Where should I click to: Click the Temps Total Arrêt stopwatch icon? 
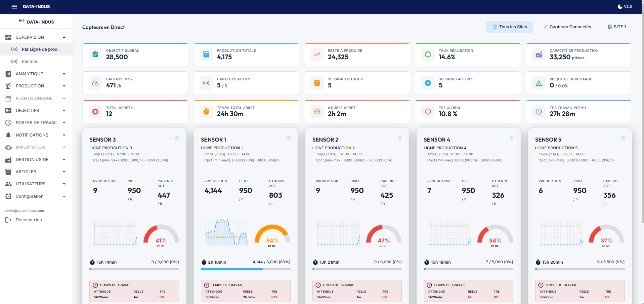tap(206, 111)
